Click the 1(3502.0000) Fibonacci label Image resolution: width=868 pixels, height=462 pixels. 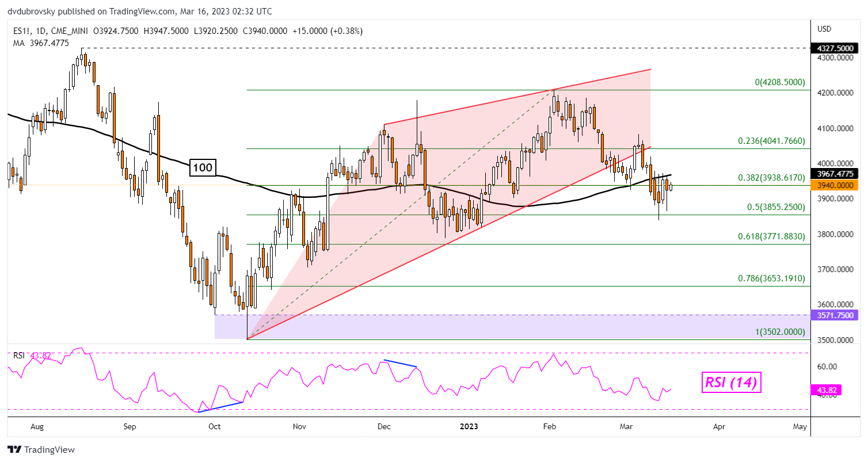pos(779,331)
